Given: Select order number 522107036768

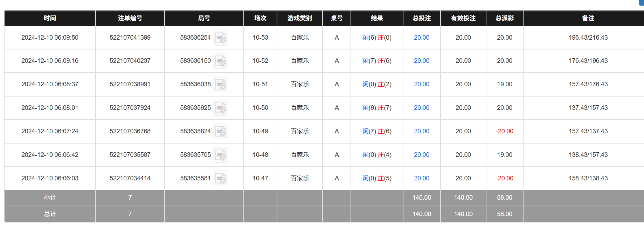Looking at the screenshot, I should pyautogui.click(x=130, y=131).
